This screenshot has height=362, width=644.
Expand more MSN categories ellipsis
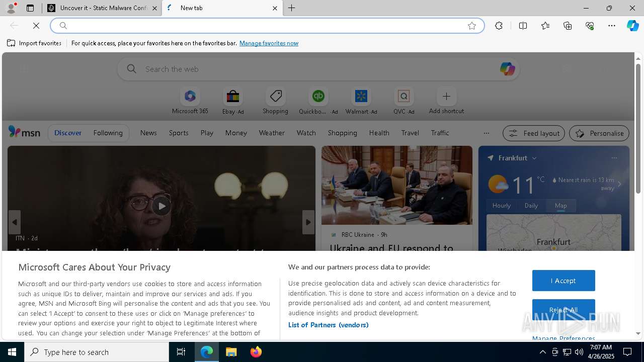point(486,133)
